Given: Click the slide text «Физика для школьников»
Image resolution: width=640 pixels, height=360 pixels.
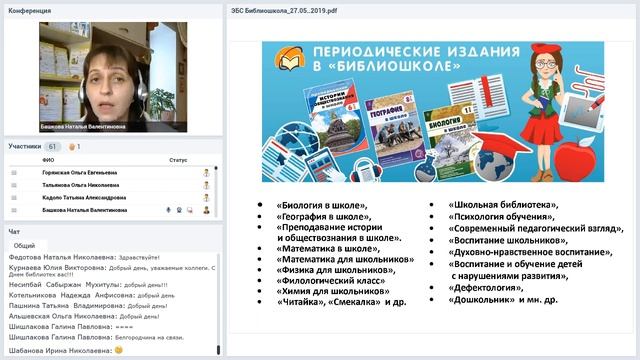Looking at the screenshot, I should tap(336, 270).
